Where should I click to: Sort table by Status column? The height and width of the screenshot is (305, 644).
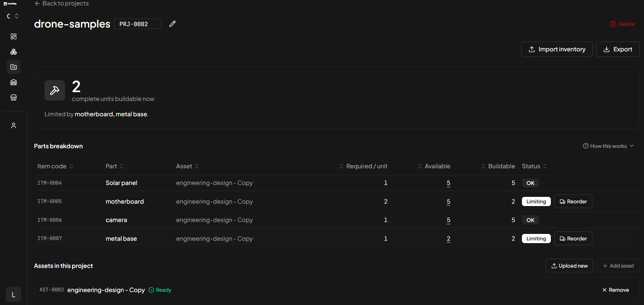535,166
